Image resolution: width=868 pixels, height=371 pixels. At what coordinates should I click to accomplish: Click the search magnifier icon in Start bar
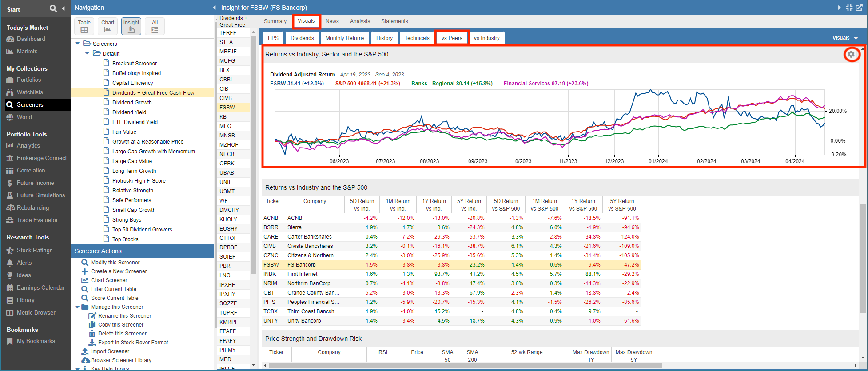click(53, 8)
